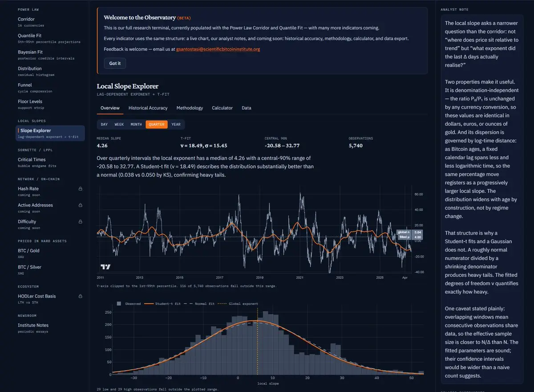Image resolution: width=534 pixels, height=392 pixels.
Task: Select Slope Explorer in sidebar
Action: [50, 133]
